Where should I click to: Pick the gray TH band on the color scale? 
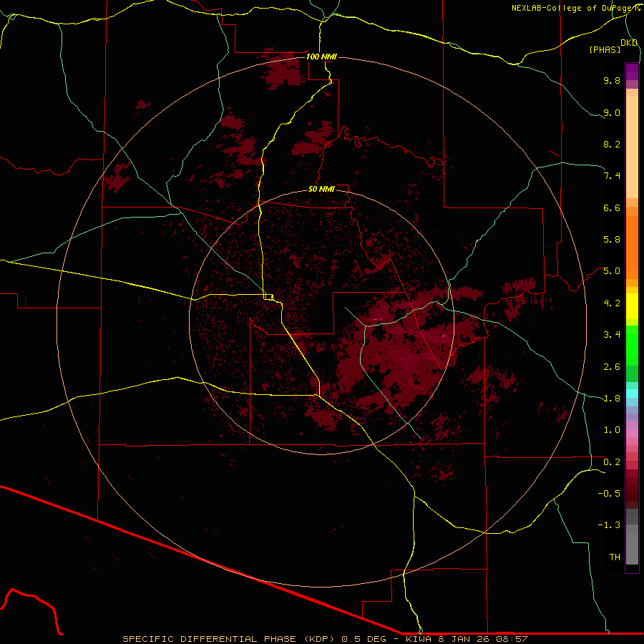[632, 549]
